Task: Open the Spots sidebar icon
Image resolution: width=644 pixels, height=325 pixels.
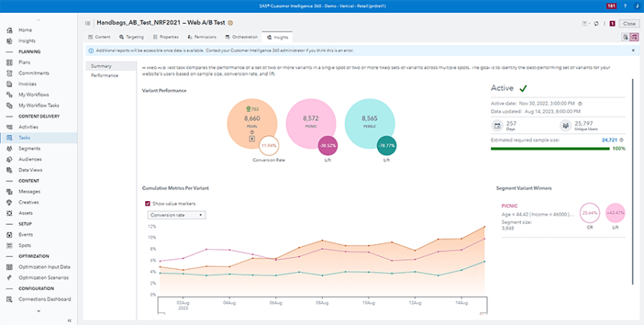Action: click(x=9, y=245)
